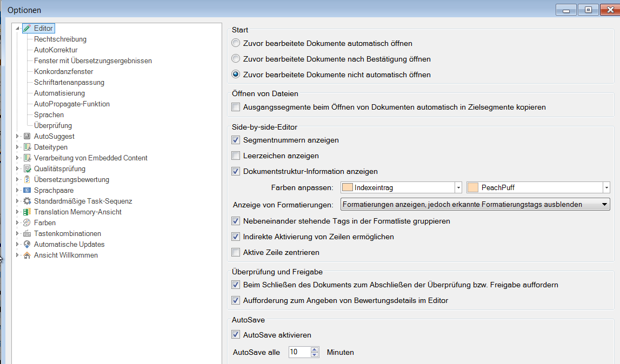620x364 pixels.
Task: Click the Ansicht Willkommen home icon
Action: (27, 255)
